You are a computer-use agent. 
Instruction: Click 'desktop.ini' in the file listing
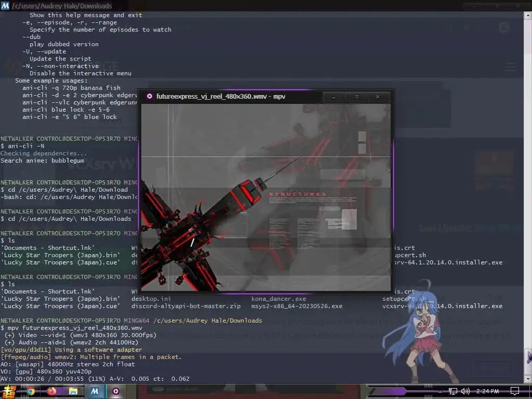pos(151,299)
